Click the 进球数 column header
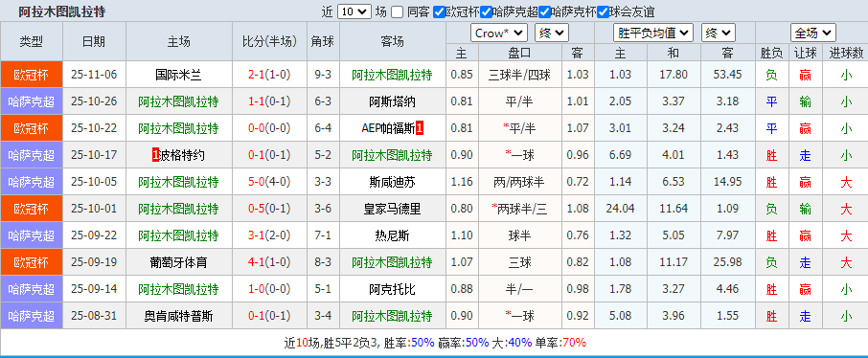Viewport: 868px width, 358px height. pos(846,53)
